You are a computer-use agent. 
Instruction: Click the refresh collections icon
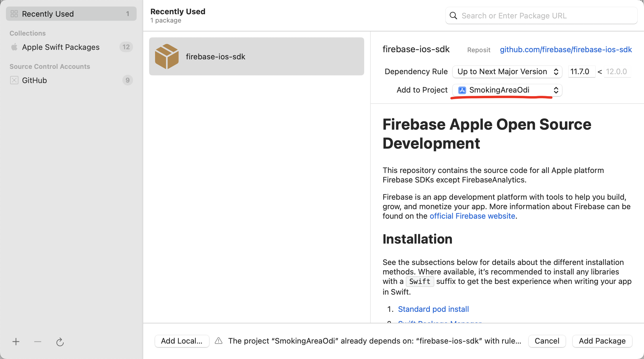60,342
